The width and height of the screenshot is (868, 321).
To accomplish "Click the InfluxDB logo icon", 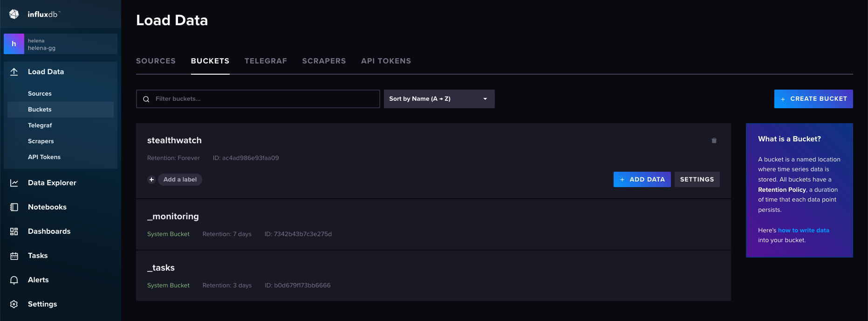I will click(x=14, y=14).
